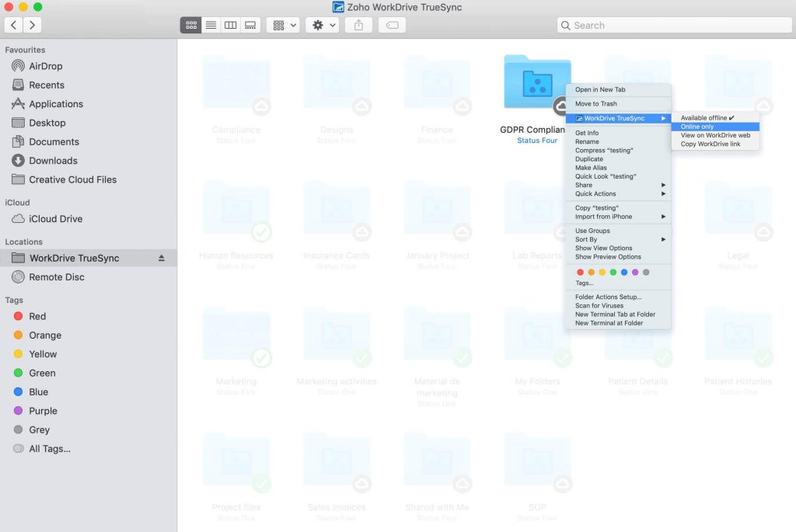The image size is (796, 532).
Task: Open the group-by dropdown in toolbar
Action: point(284,26)
